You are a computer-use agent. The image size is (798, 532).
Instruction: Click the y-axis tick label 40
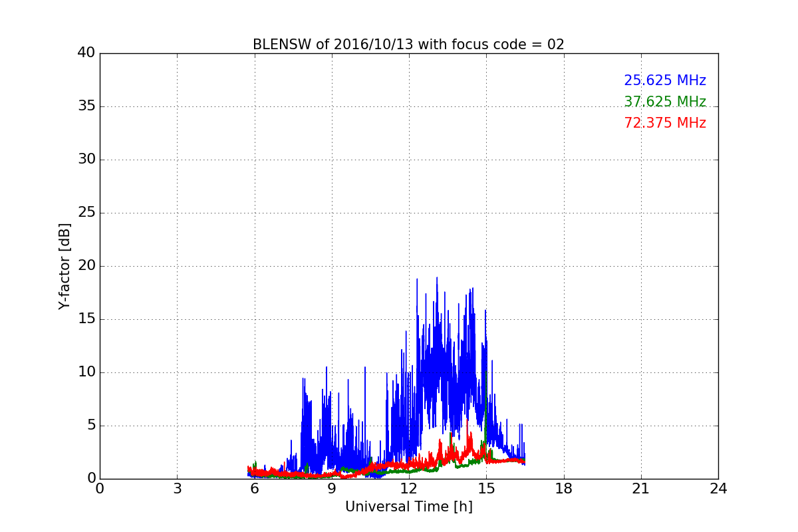point(86,53)
